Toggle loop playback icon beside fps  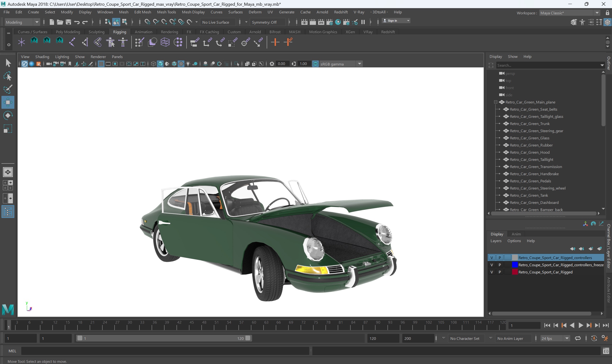point(578,338)
